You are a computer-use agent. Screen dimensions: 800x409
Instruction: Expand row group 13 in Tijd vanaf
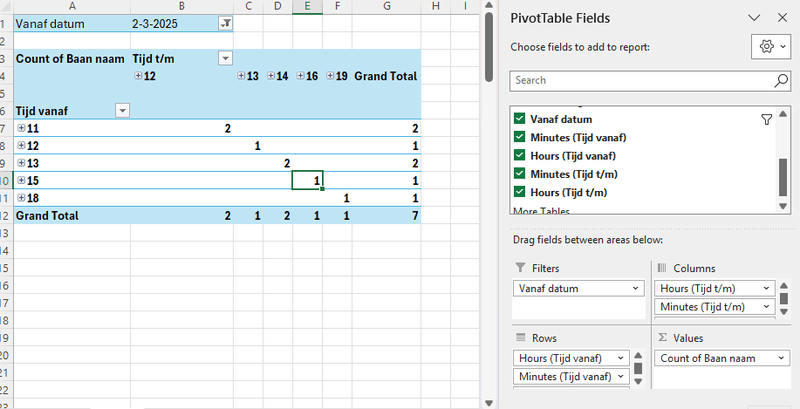point(21,163)
